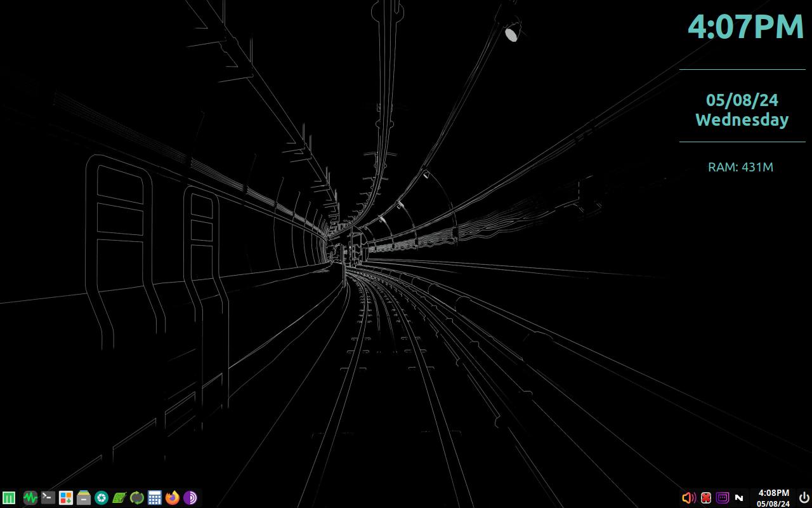Open the file drawer archive manager icon
Screen dimensions: 812x508
tap(84, 498)
